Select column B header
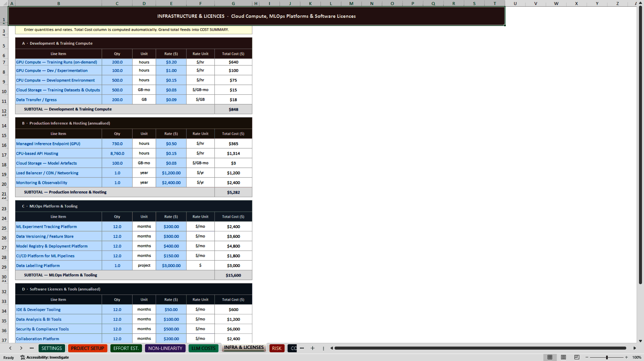 pyautogui.click(x=58, y=3)
